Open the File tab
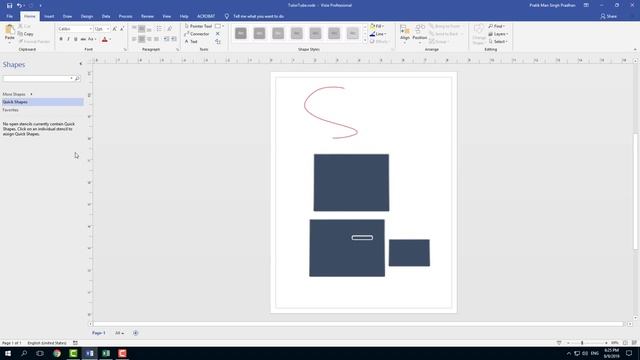640x360 pixels. tap(9, 16)
